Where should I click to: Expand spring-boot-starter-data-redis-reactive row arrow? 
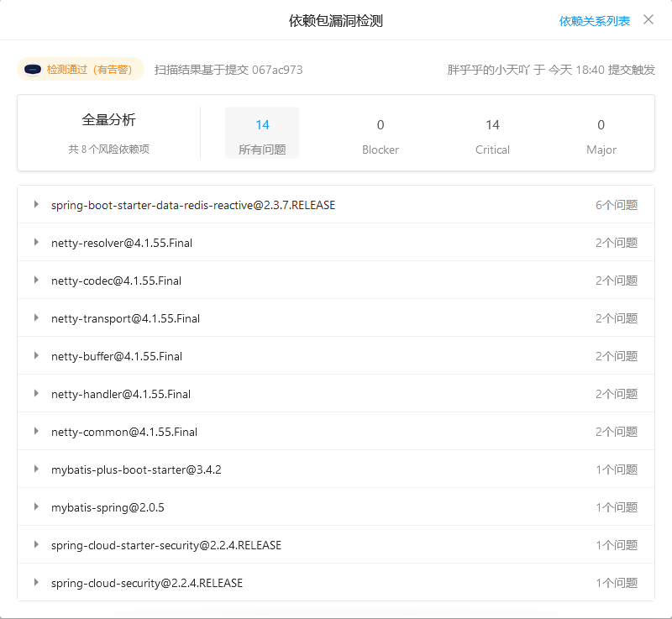pos(36,204)
